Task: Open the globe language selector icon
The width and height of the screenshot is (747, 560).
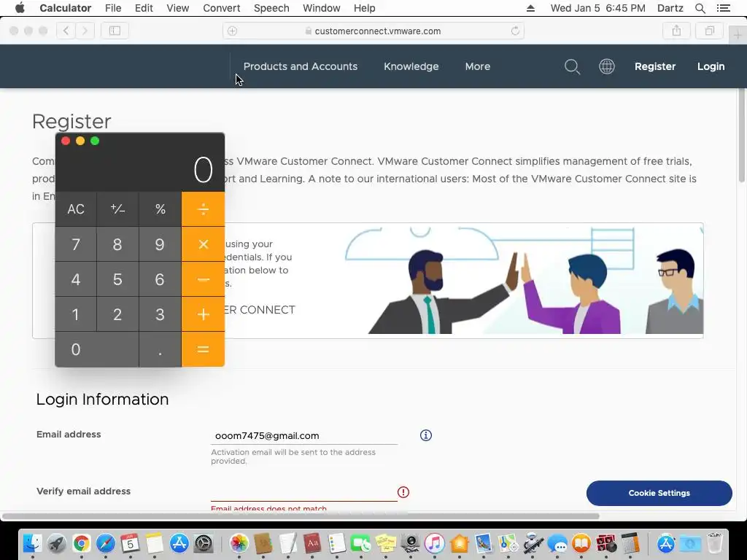Action: pos(606,66)
